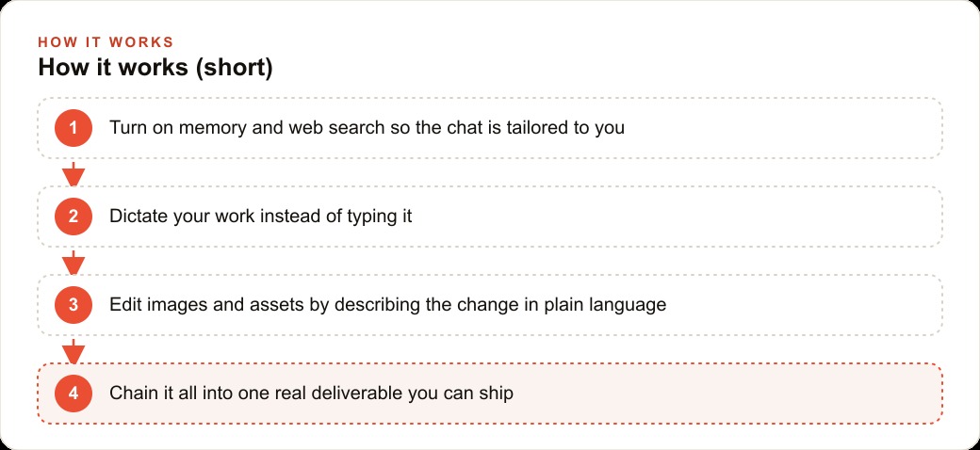Select the 'Turn on memory and web search' text
The height and width of the screenshot is (450, 980).
coord(248,128)
